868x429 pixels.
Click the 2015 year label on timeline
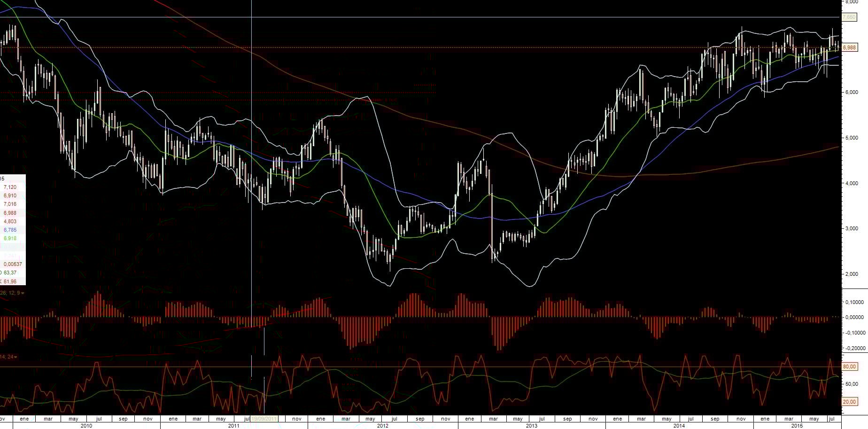[x=797, y=426]
